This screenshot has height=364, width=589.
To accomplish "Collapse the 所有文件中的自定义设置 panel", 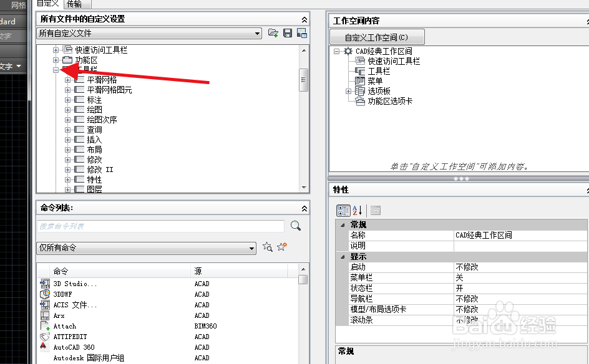I will click(304, 19).
